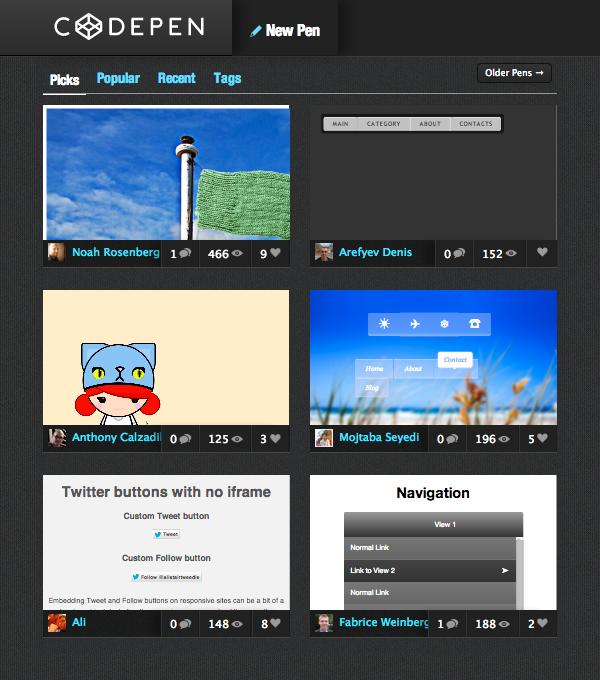The width and height of the screenshot is (600, 680).
Task: Create a New Pen
Action: (285, 30)
